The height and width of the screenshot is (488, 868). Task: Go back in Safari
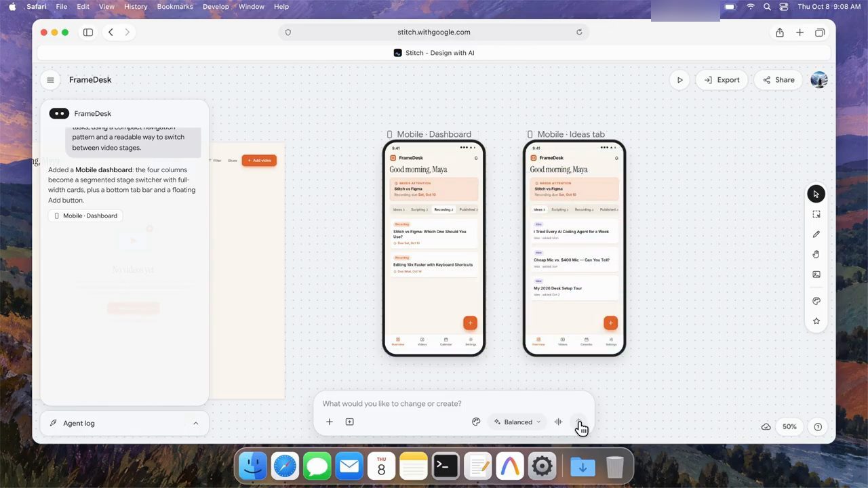pos(111,32)
